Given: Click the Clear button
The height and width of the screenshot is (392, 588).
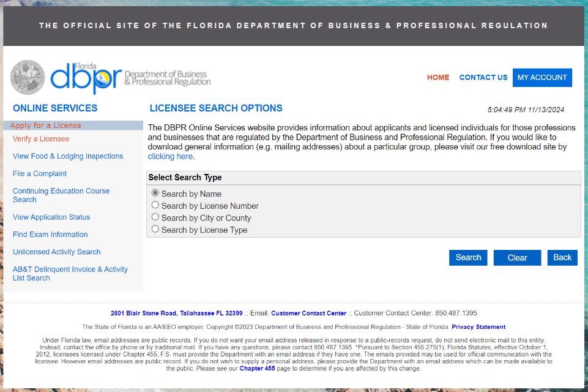Looking at the screenshot, I should pos(517,258).
